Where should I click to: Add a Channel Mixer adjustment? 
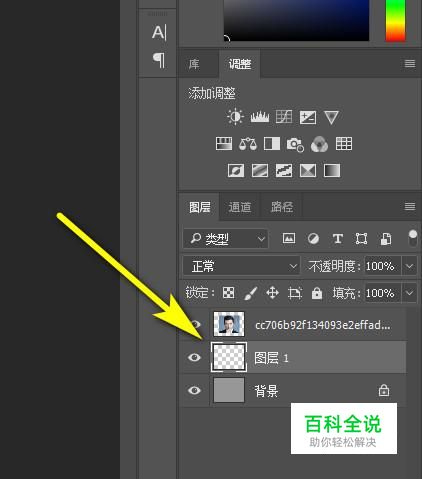pos(319,144)
